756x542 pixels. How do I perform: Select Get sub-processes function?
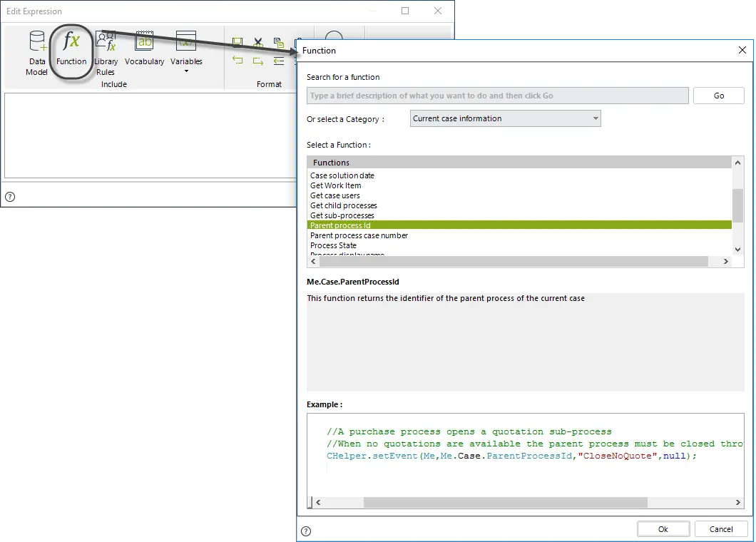pyautogui.click(x=519, y=215)
